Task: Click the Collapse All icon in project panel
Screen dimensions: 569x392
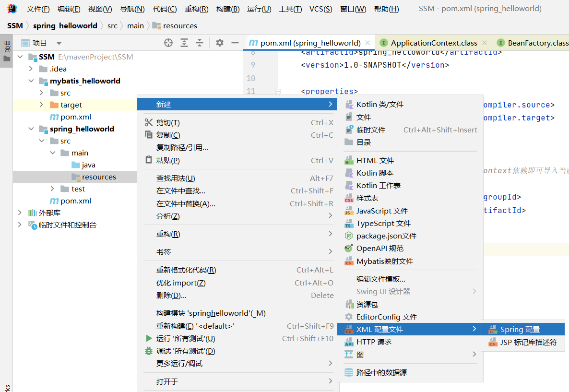Action: point(200,43)
